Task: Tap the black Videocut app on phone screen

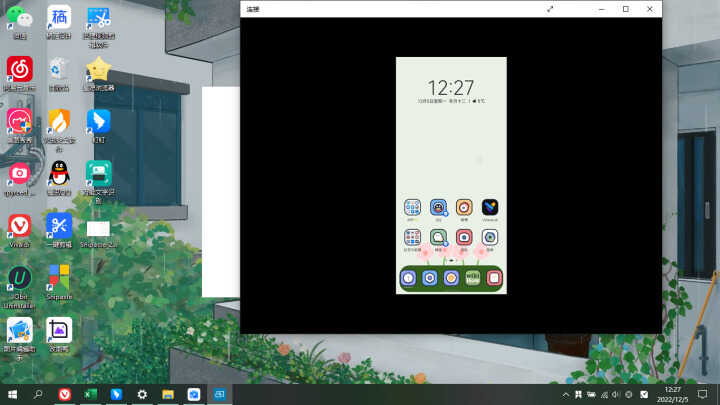Action: coord(489,208)
